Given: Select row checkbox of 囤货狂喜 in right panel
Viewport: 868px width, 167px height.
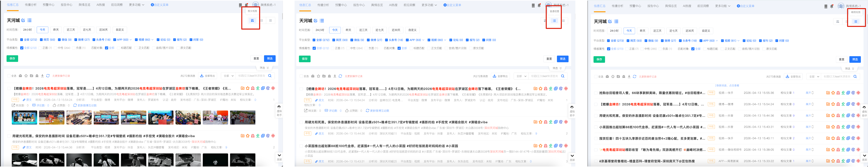Looking at the screenshot, I should [x=596, y=138].
